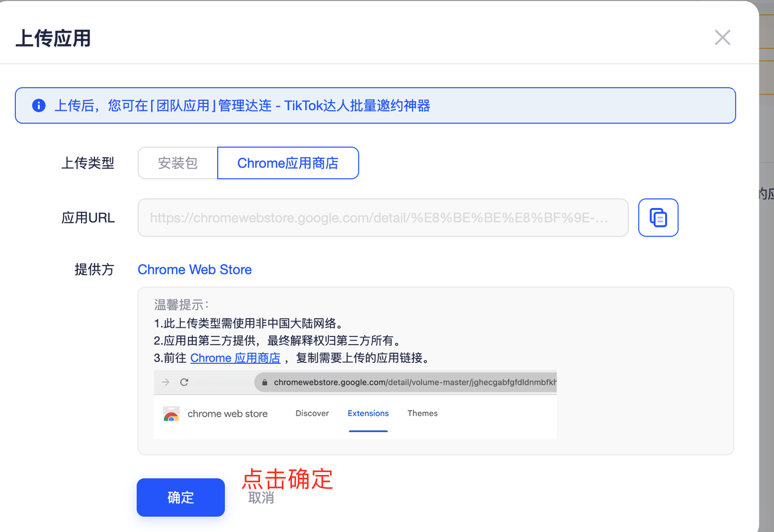
Task: Close the 上传应用 dialog with X
Action: tap(723, 37)
